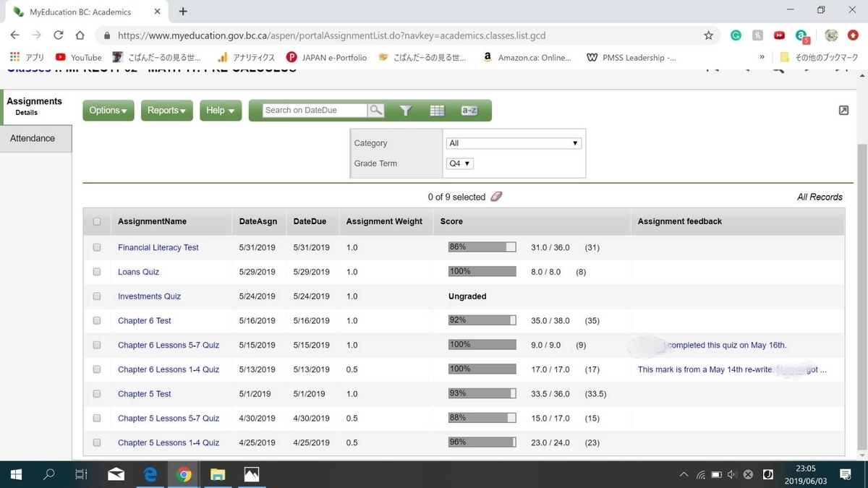868x488 pixels.
Task: Launch Microsoft Edge from taskbar
Action: pos(150,474)
